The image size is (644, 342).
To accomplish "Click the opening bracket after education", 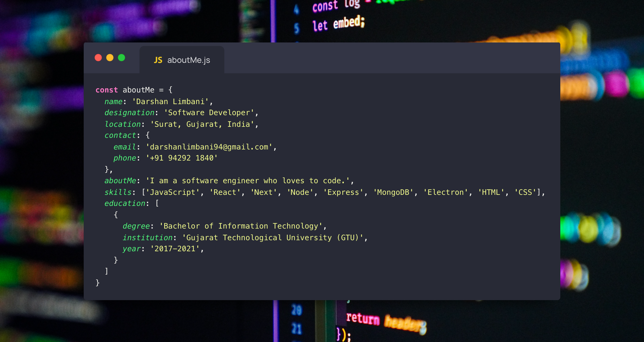I will coord(157,203).
